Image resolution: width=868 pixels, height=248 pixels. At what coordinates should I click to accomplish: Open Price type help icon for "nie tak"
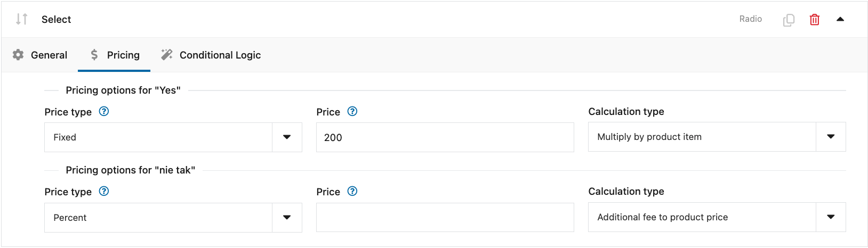(104, 191)
